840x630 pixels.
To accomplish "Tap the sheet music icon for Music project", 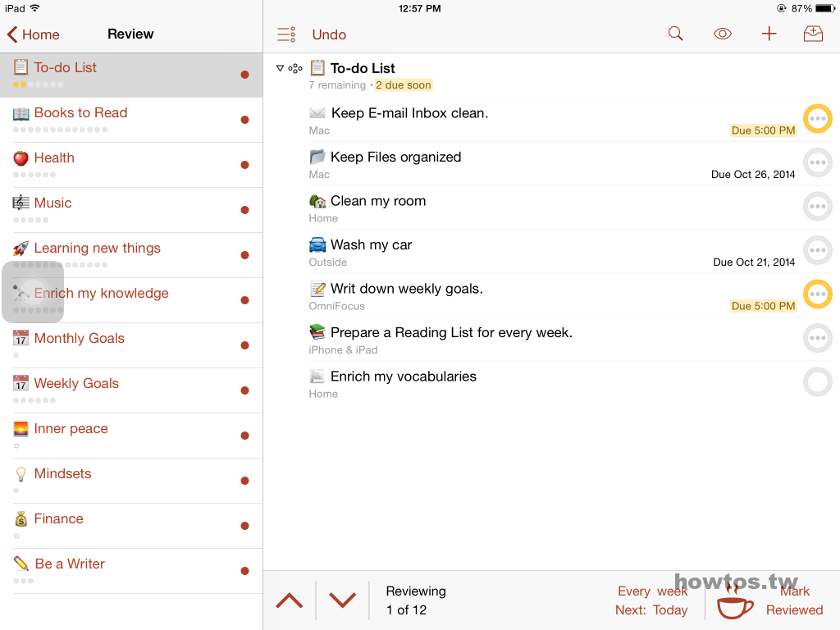I will click(x=21, y=203).
